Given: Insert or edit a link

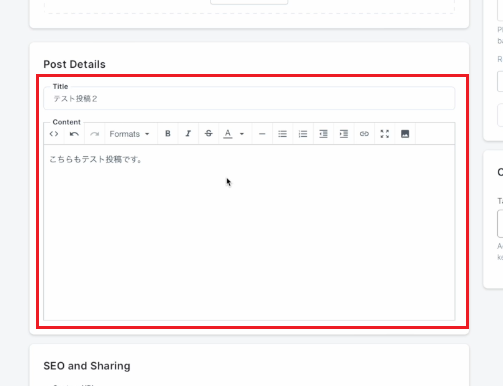Looking at the screenshot, I should 364,134.
